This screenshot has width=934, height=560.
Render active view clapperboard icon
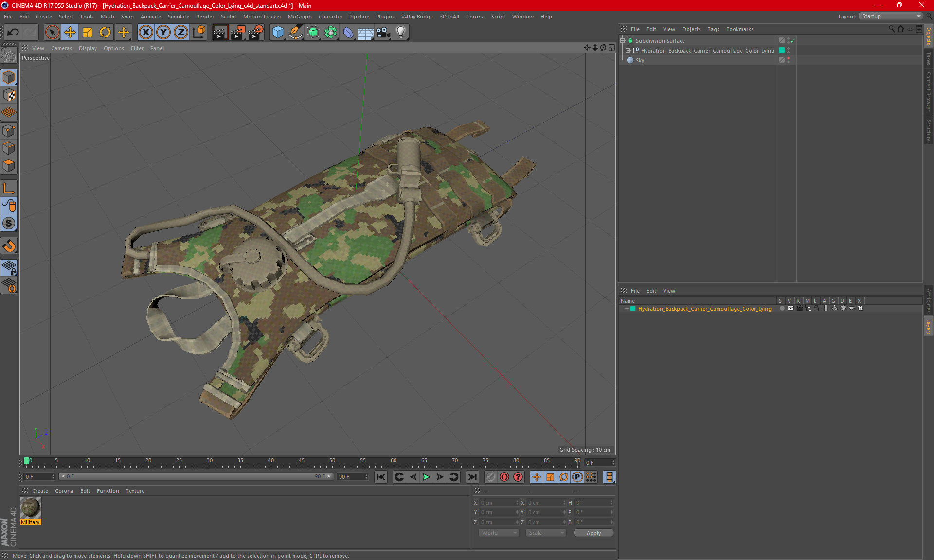220,33
